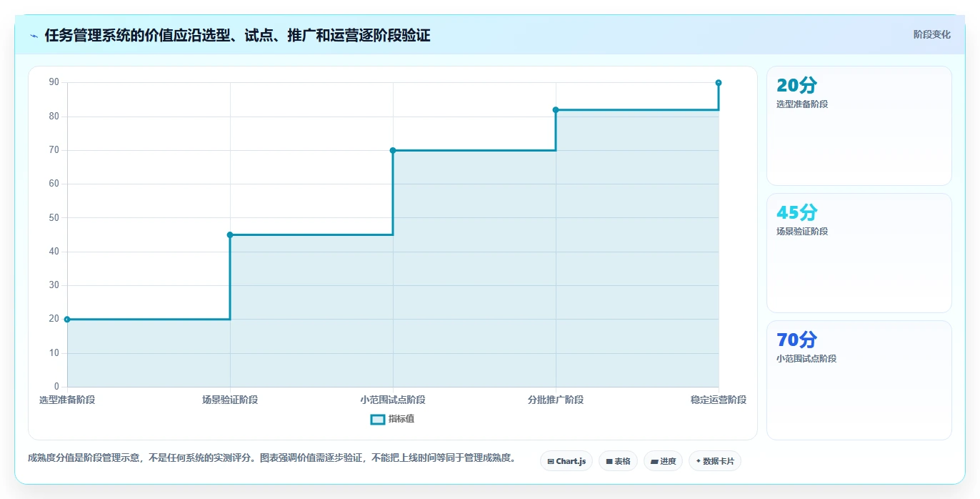Image resolution: width=980 pixels, height=499 pixels.
Task: Select the 进度 tag chip
Action: pyautogui.click(x=663, y=461)
